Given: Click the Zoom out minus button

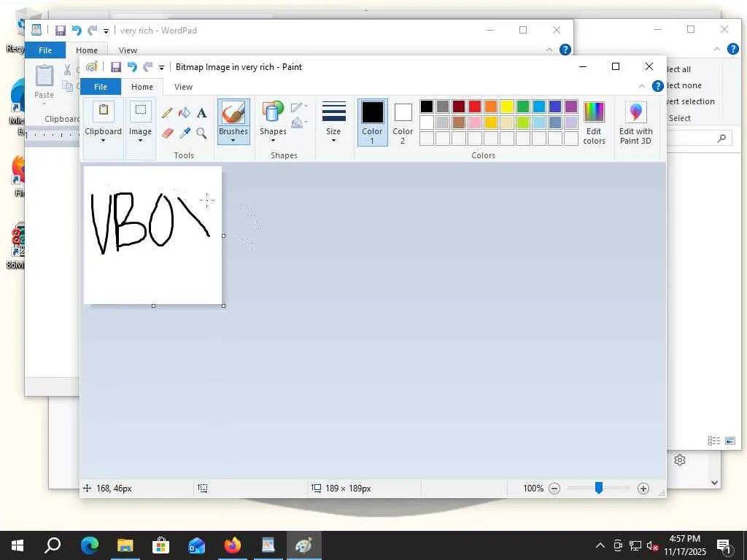Looking at the screenshot, I should pos(554,489).
